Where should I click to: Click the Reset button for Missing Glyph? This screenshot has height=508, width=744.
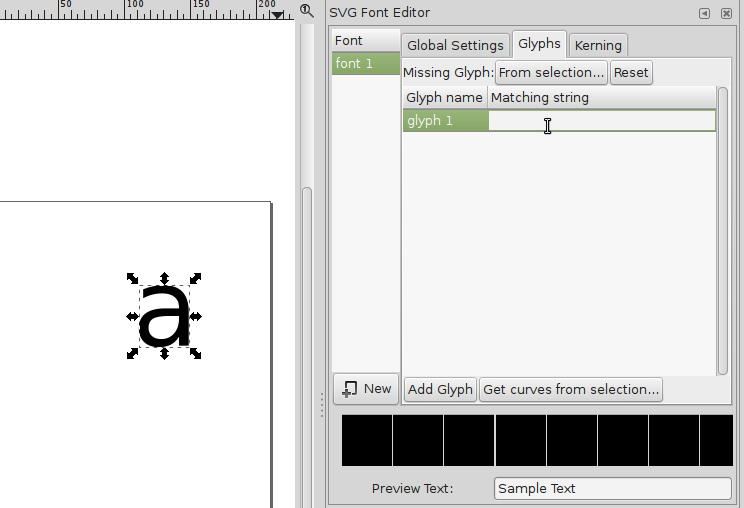point(631,72)
